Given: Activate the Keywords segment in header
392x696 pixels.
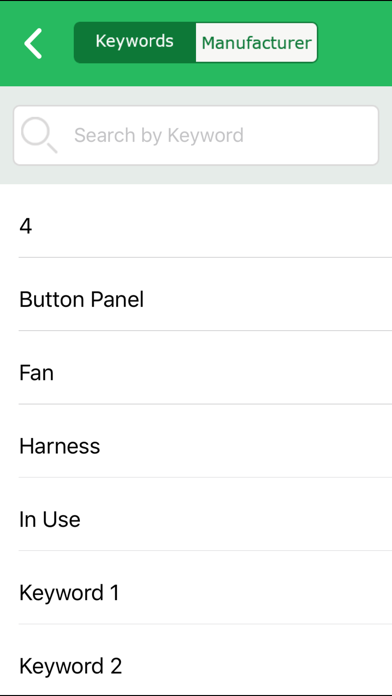Looking at the screenshot, I should click(135, 42).
